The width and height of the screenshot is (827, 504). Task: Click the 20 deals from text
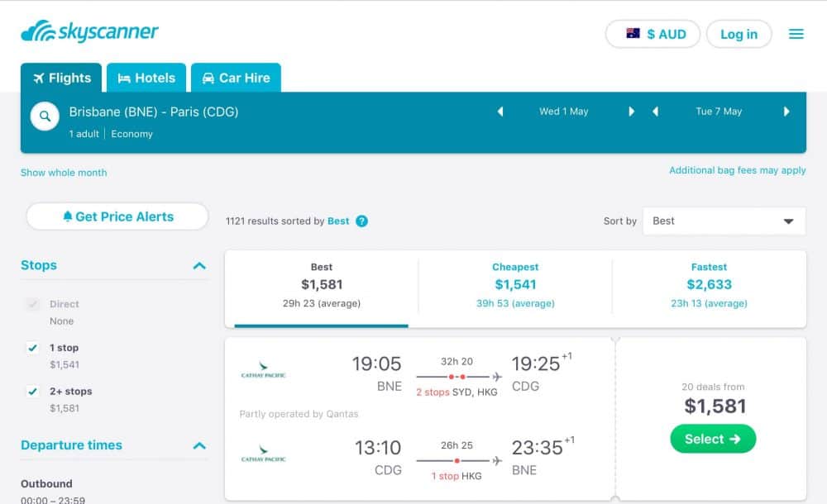(x=713, y=387)
